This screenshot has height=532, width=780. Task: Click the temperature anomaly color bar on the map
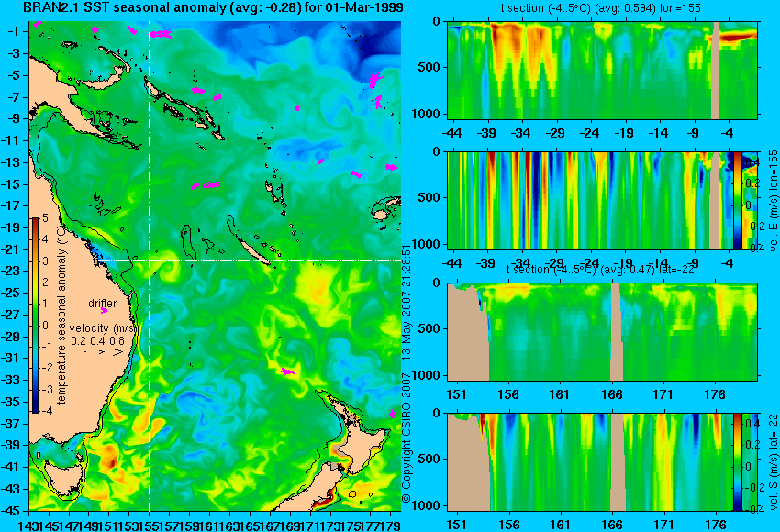click(35, 316)
